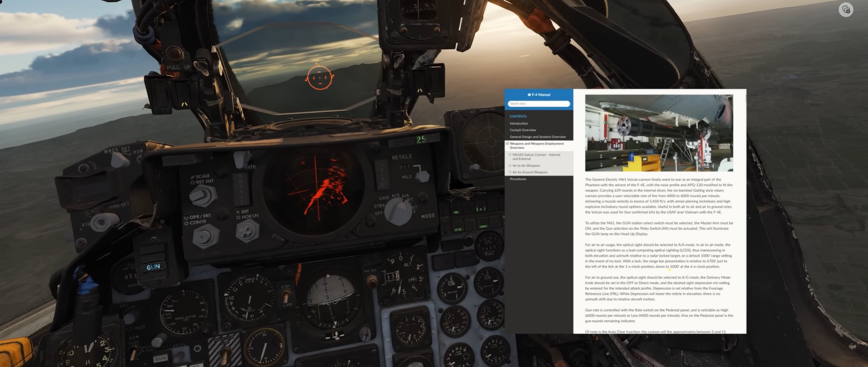Open the Introduction section in contents
This screenshot has height=367, width=868.
[x=519, y=123]
